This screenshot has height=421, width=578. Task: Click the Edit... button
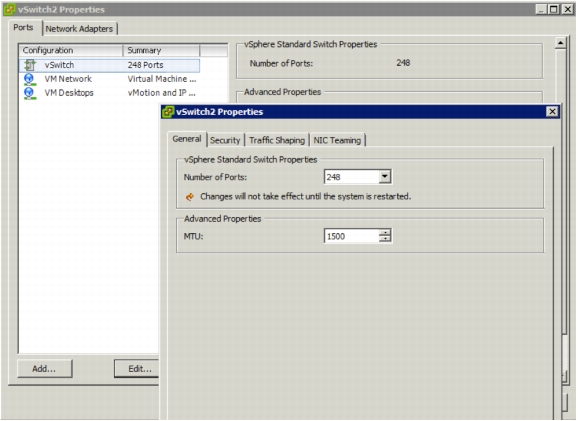click(137, 368)
